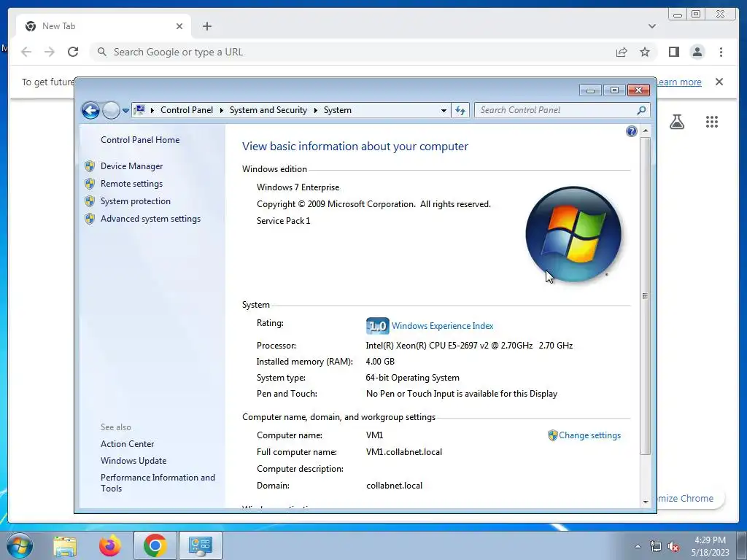Click Chrome forward arrow

[50, 52]
